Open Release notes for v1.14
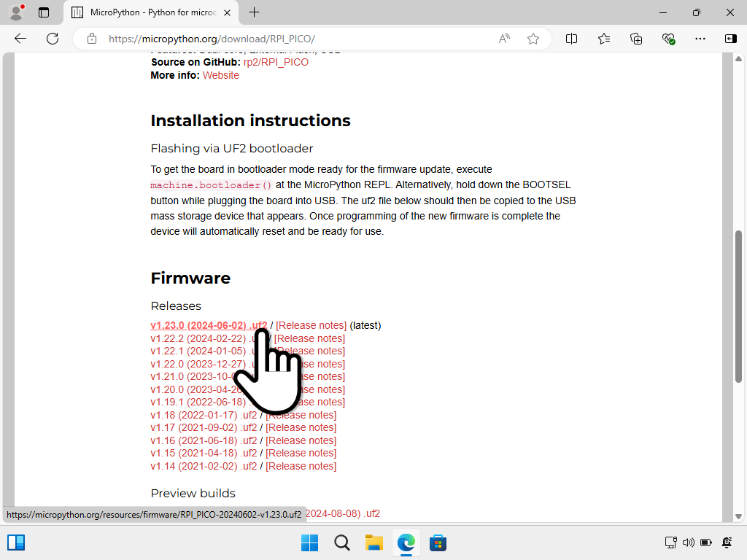Image resolution: width=747 pixels, height=560 pixels. pyautogui.click(x=301, y=466)
